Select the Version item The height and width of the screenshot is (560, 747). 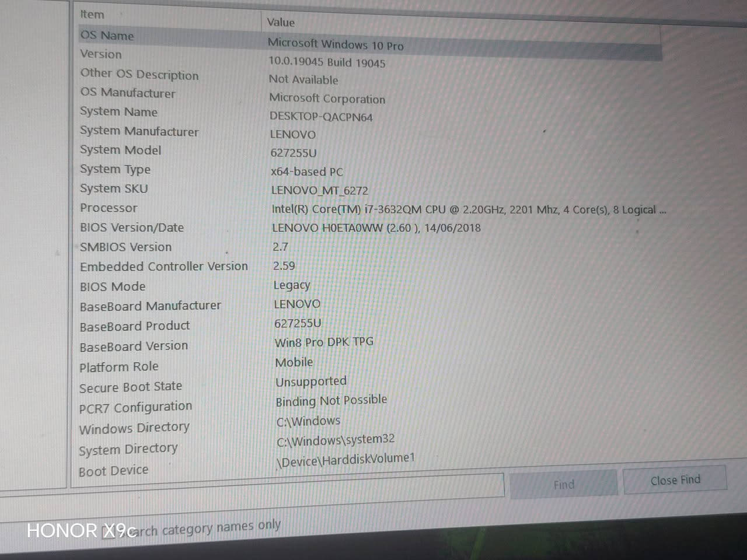[x=101, y=54]
